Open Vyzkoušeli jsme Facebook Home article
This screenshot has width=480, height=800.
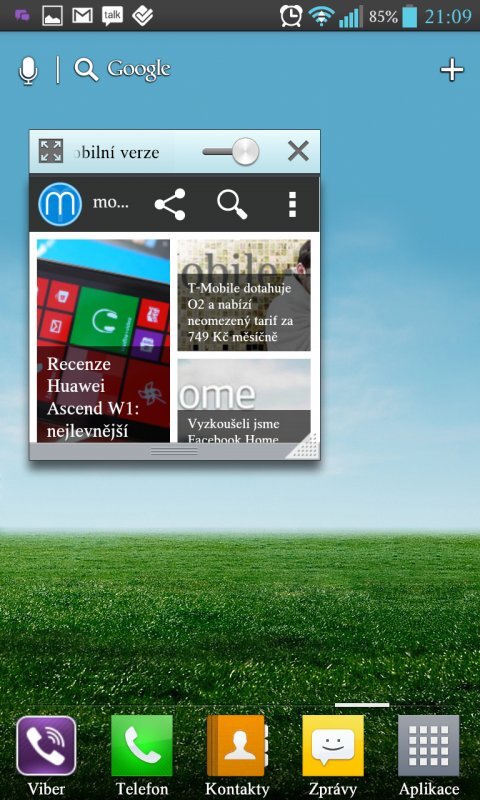[x=244, y=401]
